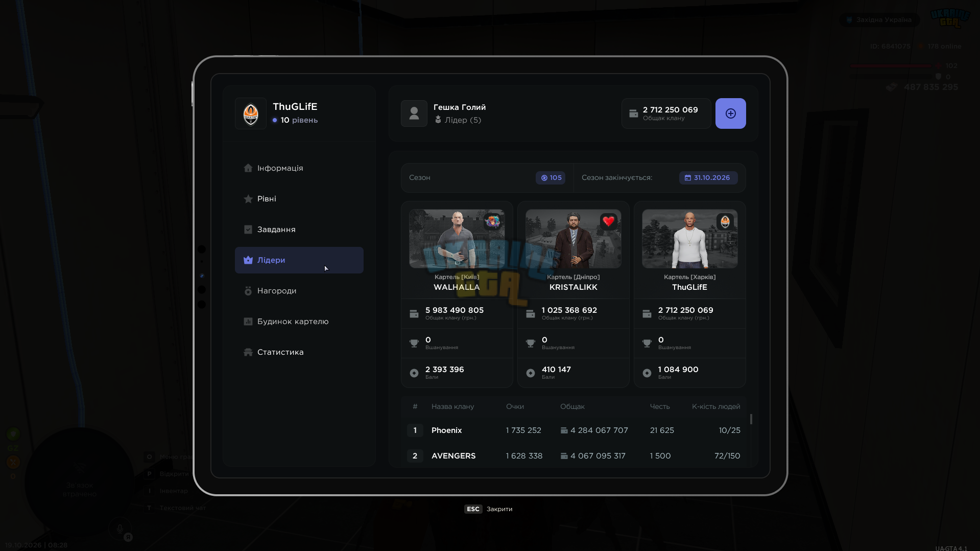Select the Phoenix clan row
Viewport: 980px width, 551px height.
573,430
